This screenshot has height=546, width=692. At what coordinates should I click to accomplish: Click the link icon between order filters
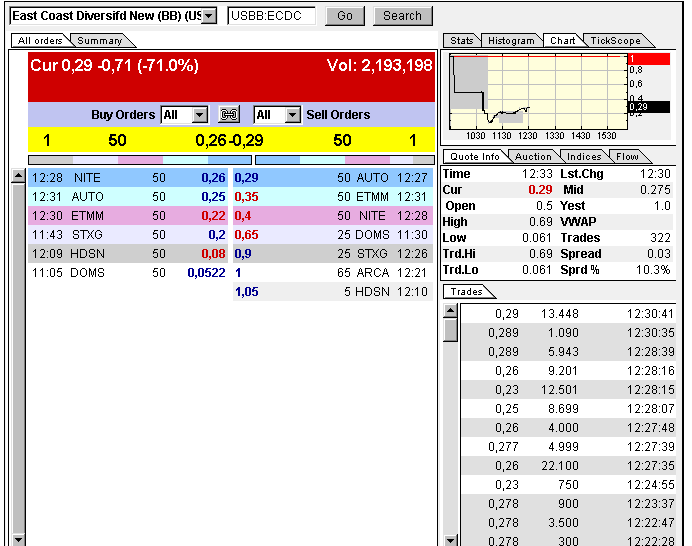pos(230,115)
